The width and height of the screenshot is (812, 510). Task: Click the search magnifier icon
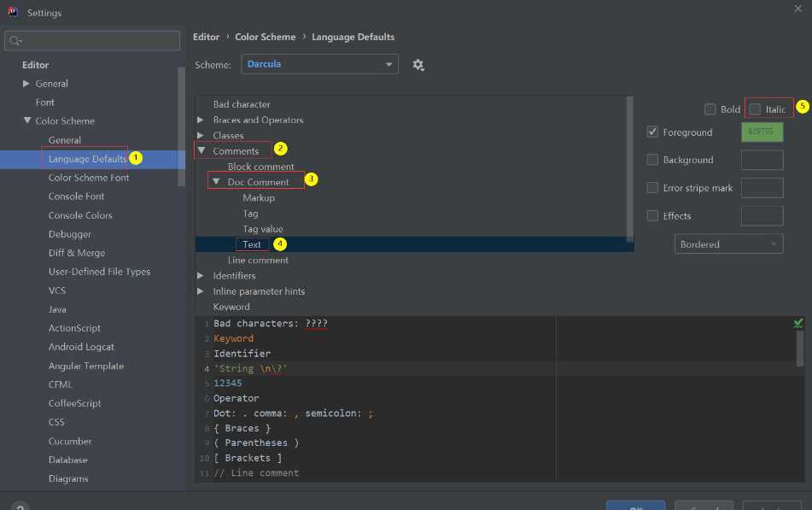click(x=15, y=41)
